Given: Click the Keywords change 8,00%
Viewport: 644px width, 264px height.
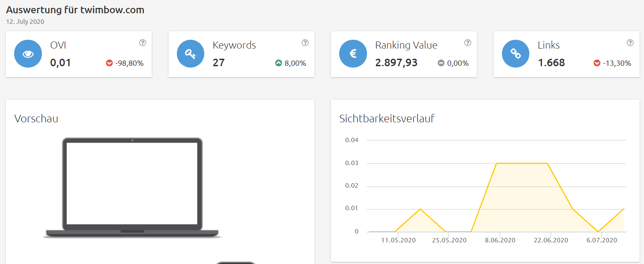Looking at the screenshot, I should 296,63.
